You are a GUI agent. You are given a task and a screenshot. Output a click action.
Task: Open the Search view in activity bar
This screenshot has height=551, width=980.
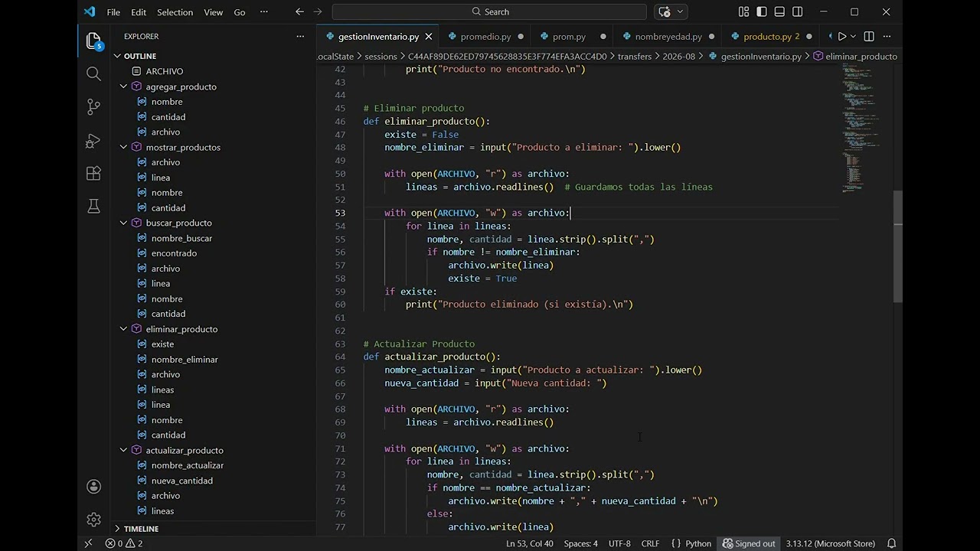click(93, 73)
